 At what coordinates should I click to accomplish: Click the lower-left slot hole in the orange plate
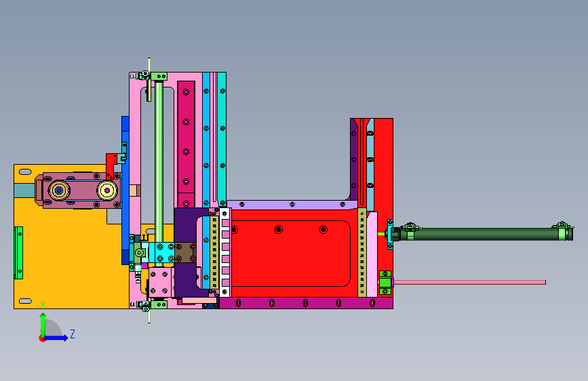point(25,301)
